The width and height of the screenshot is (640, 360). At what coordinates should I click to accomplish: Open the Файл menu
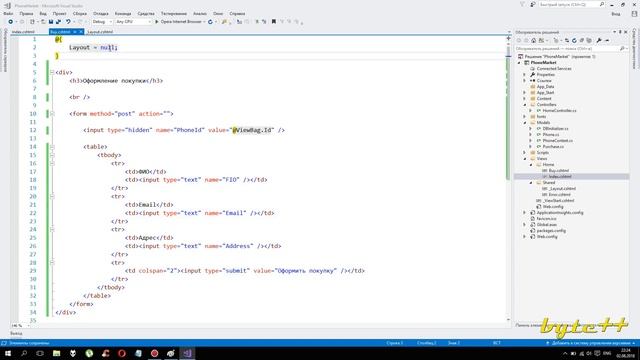click(x=8, y=13)
